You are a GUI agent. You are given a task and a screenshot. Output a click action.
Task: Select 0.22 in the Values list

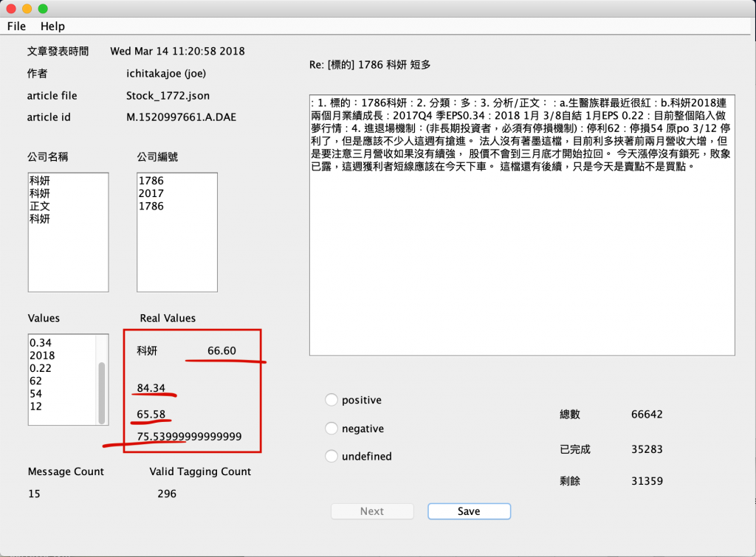tap(41, 368)
